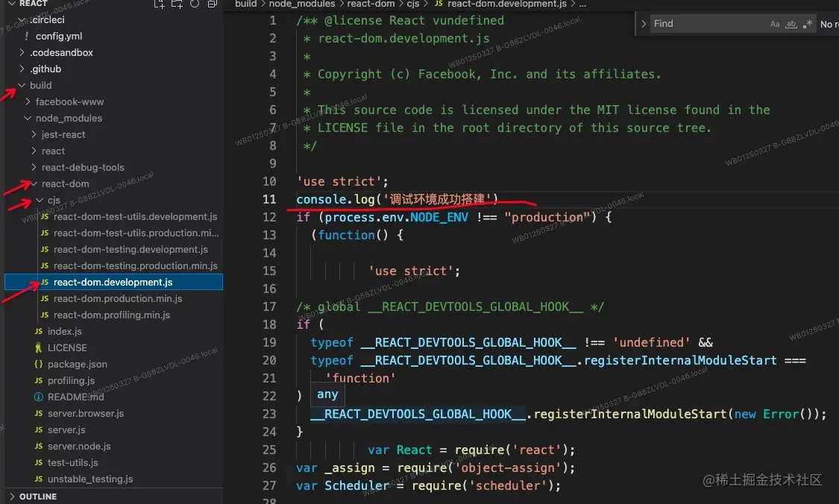Click the console.log line in editor
839x504 pixels.
pos(397,200)
